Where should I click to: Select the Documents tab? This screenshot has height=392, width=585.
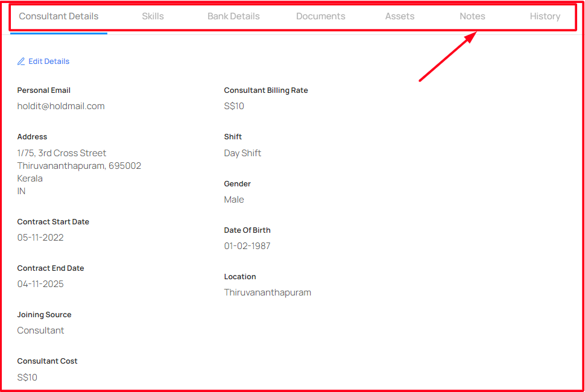click(x=321, y=16)
